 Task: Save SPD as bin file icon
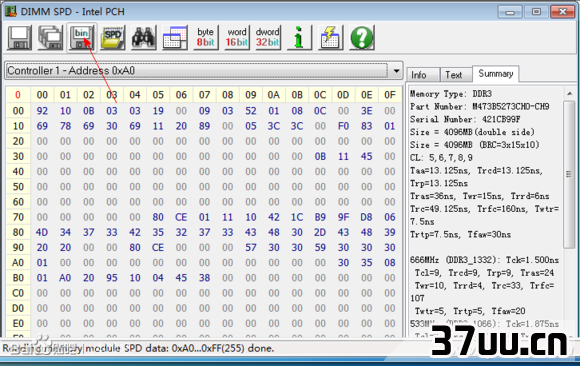[x=82, y=37]
